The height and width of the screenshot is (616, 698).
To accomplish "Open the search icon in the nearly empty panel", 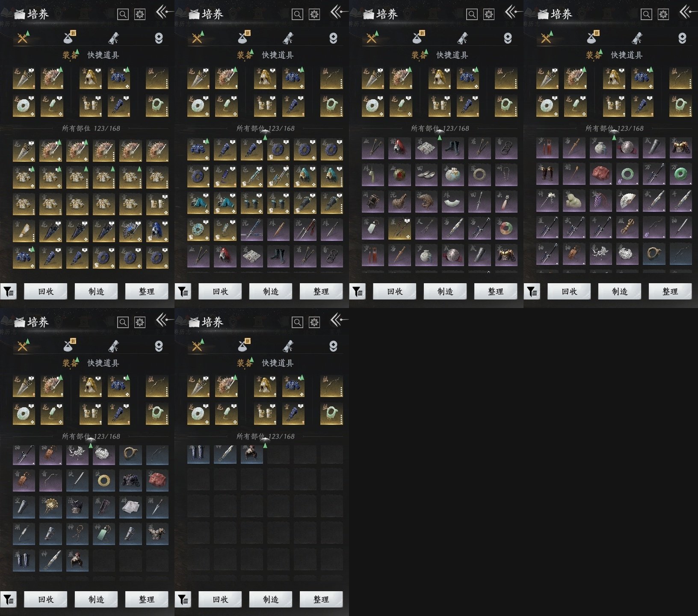I will [297, 322].
